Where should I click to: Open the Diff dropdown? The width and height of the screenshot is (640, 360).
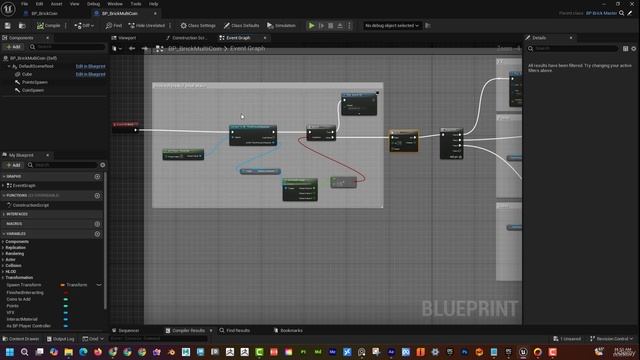[x=84, y=26]
